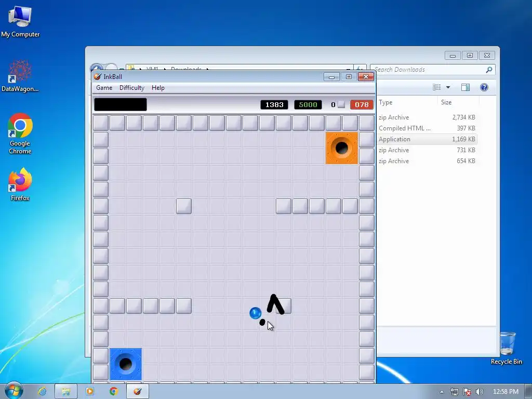
Task: Open Chrome from the taskbar
Action: (114, 391)
